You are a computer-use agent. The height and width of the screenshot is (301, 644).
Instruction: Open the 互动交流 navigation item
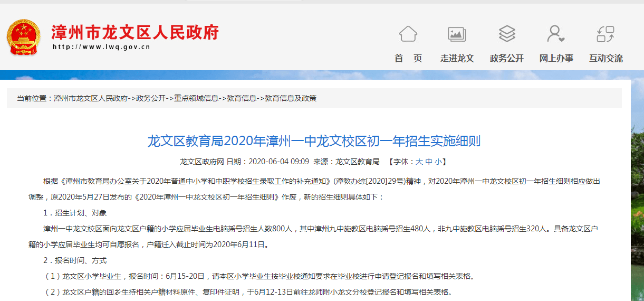[605, 59]
